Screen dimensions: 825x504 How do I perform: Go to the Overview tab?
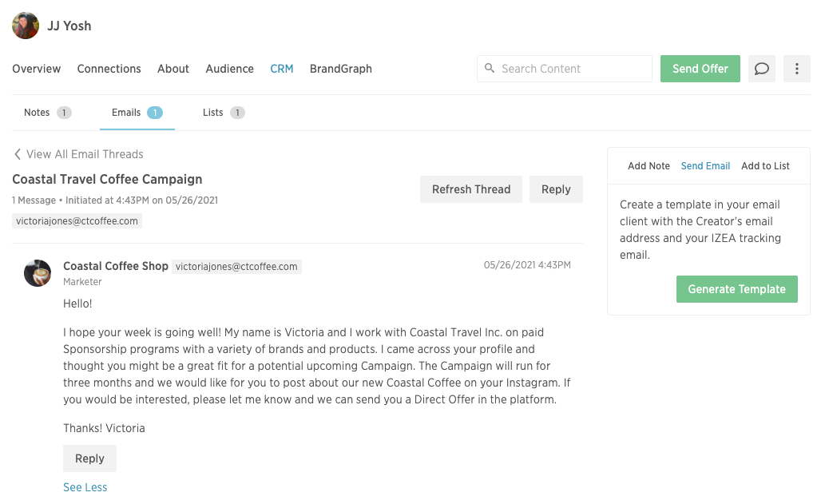click(x=36, y=69)
